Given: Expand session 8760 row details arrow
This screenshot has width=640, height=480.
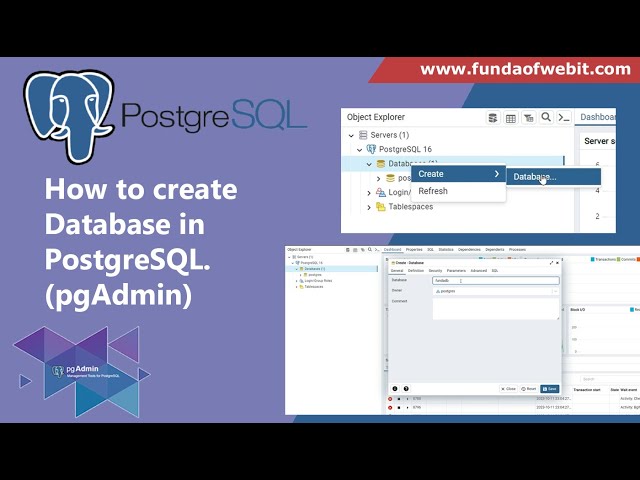Looking at the screenshot, I should [407, 399].
